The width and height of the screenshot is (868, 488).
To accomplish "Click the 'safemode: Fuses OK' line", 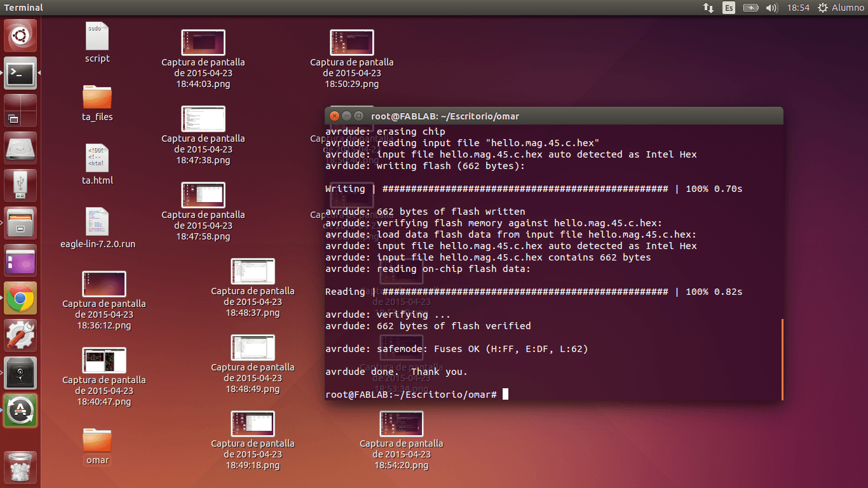I will [456, 349].
